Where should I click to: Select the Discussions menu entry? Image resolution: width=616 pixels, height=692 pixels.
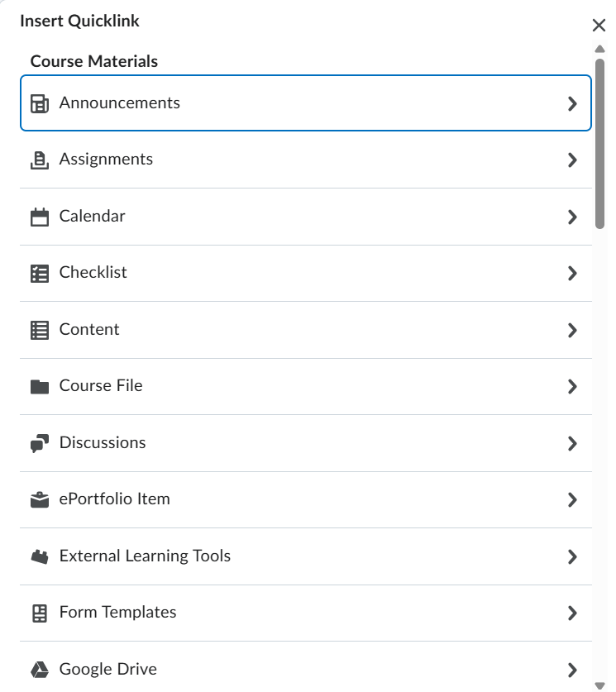305,443
